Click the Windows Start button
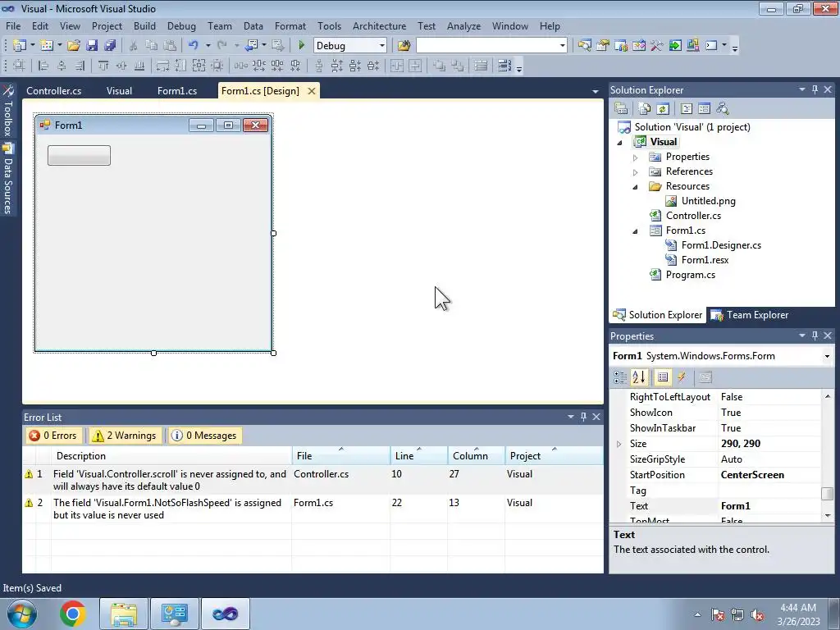The height and width of the screenshot is (630, 840). [x=21, y=614]
